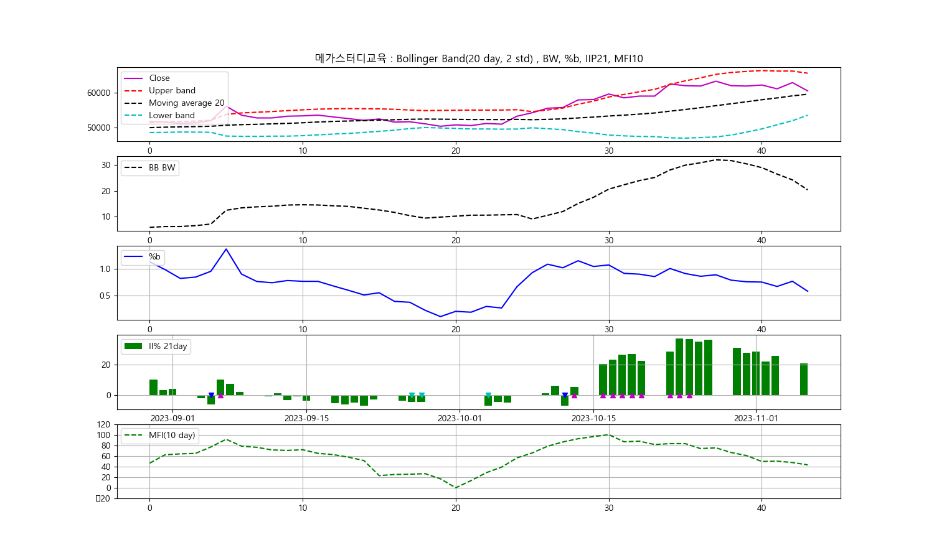Click the 2023-09-01 date label

pyautogui.click(x=172, y=418)
